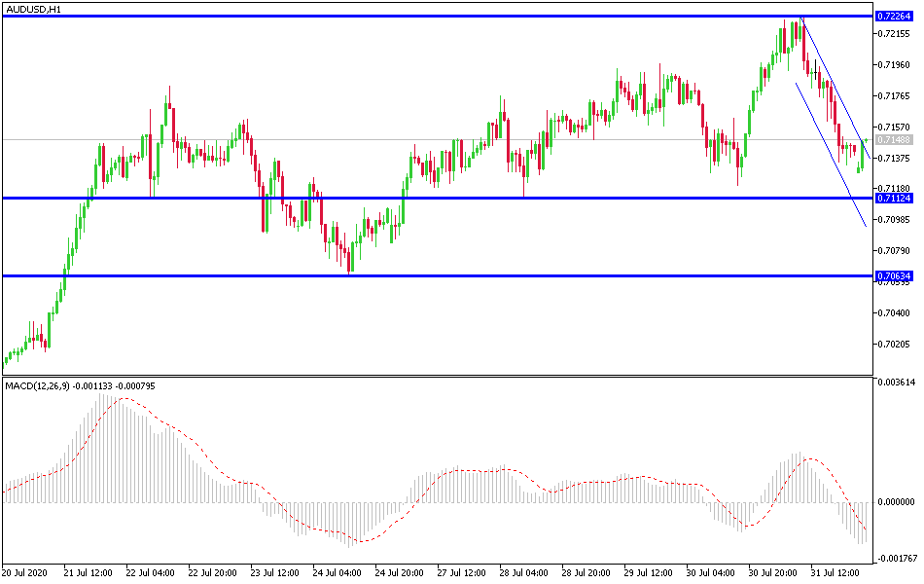The width and height of the screenshot is (924, 584).
Task: Click the 0.72155 price axis label
Action: point(893,34)
